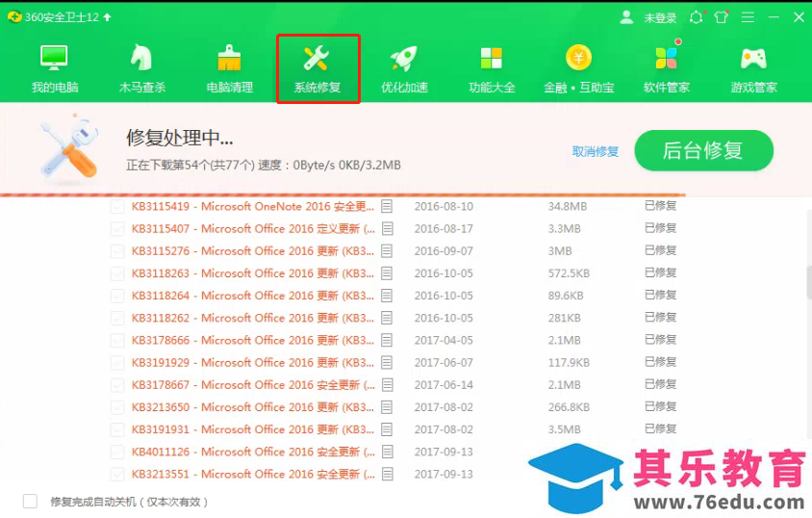Open KB3115419 Microsoft OneNote 2016 entry

tap(253, 206)
